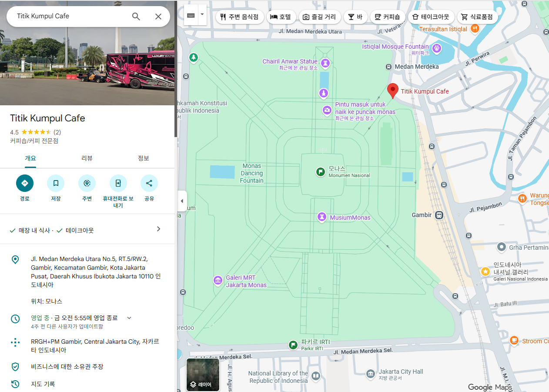
Task: Click the Chairil Anwar Statue marker
Action: [325, 63]
